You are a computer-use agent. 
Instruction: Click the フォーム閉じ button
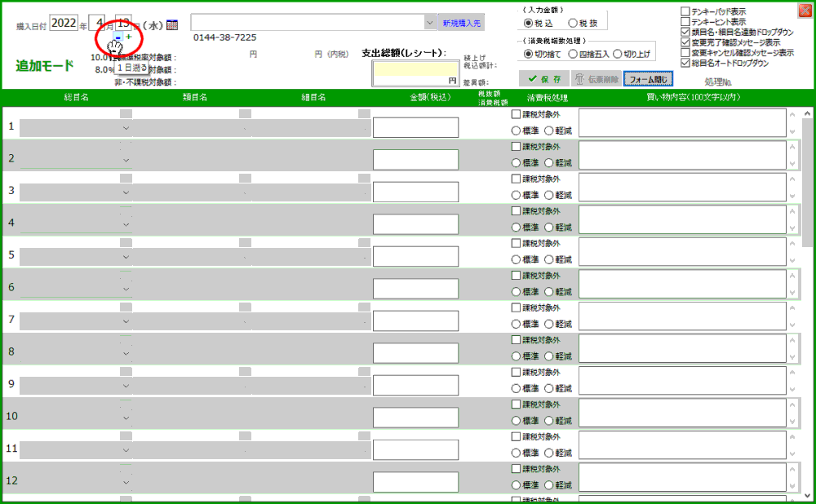pyautogui.click(x=649, y=79)
